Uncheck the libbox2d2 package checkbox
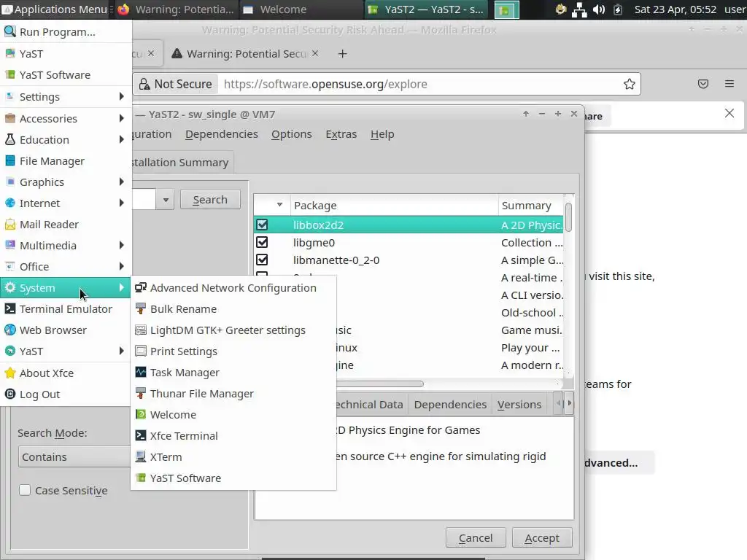This screenshot has height=560, width=747. coord(262,225)
